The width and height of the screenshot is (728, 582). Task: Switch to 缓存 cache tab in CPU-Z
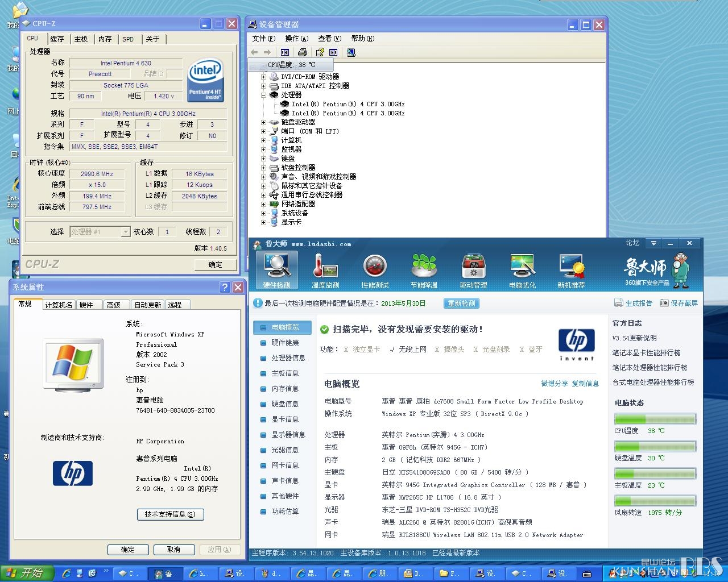[57, 39]
